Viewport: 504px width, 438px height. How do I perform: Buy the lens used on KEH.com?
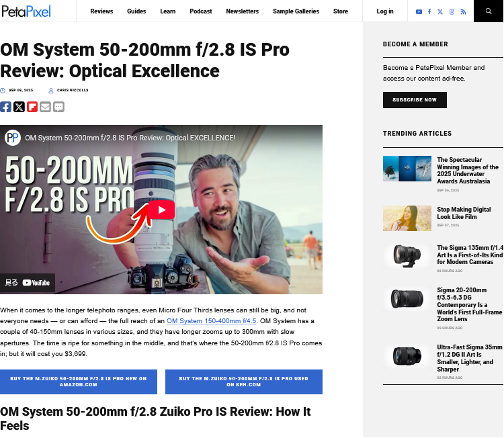(244, 382)
